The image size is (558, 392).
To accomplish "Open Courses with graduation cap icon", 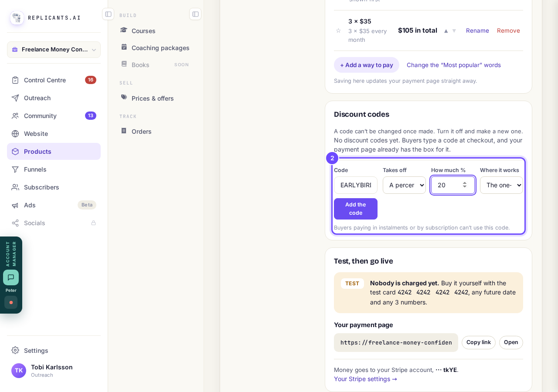I will coord(124,30).
